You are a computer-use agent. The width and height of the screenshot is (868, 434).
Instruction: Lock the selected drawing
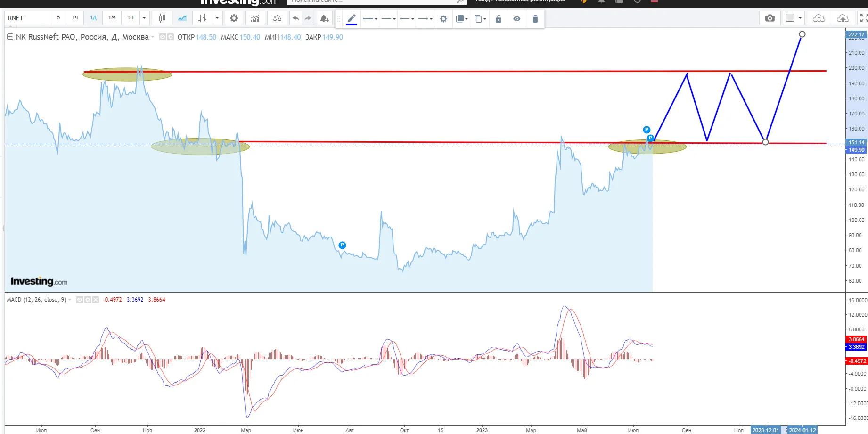[499, 19]
